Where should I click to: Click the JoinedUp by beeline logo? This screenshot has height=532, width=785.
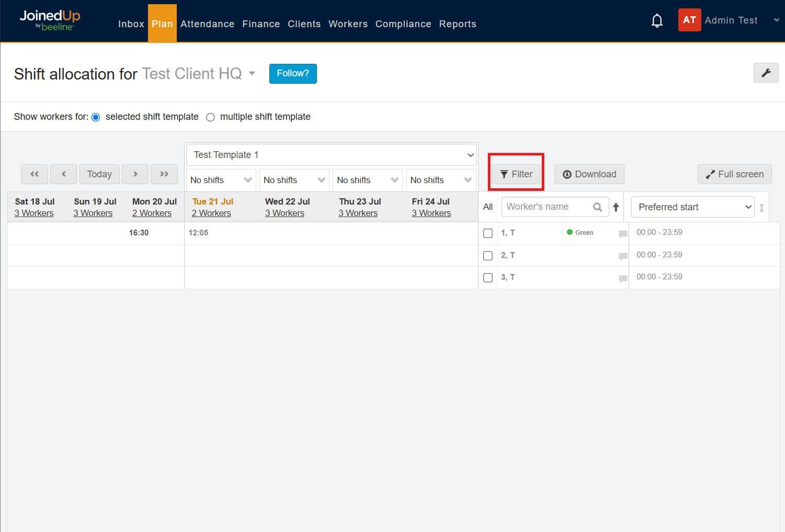[50, 20]
